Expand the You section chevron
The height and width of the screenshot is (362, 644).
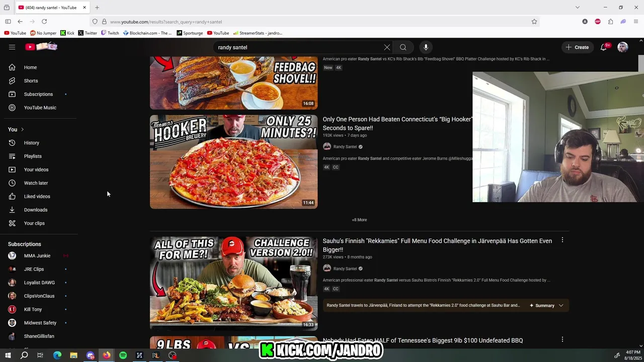(22, 129)
